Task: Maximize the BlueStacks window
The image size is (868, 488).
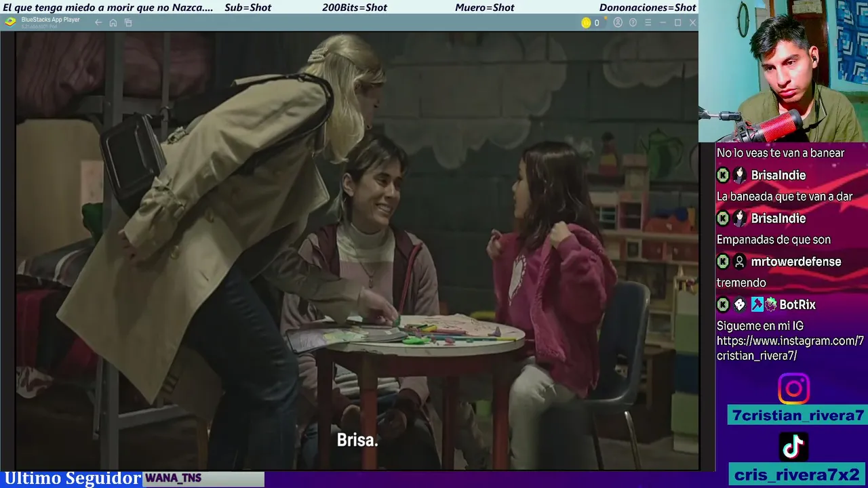Action: pyautogui.click(x=677, y=22)
